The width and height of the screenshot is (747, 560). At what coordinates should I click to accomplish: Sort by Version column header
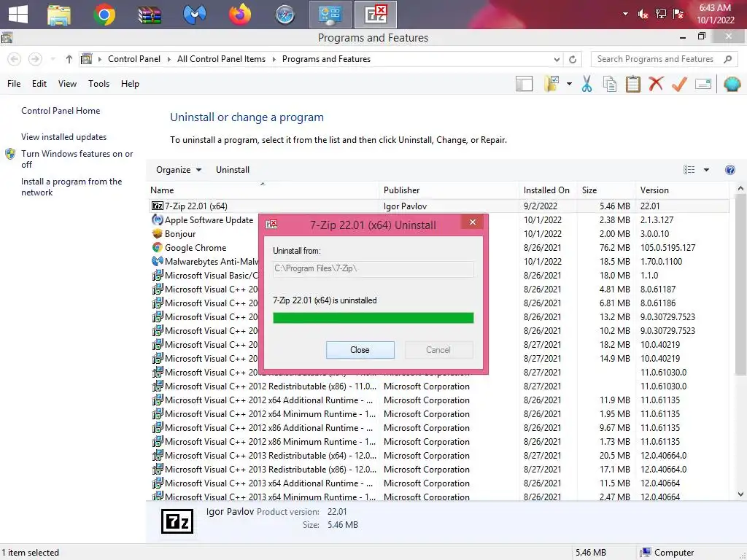pyautogui.click(x=683, y=190)
